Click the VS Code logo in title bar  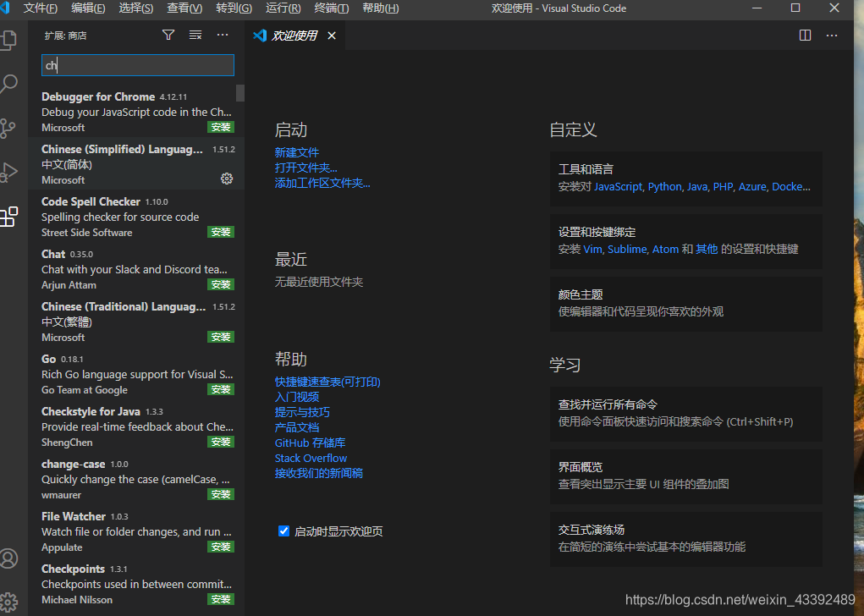tap(5, 8)
